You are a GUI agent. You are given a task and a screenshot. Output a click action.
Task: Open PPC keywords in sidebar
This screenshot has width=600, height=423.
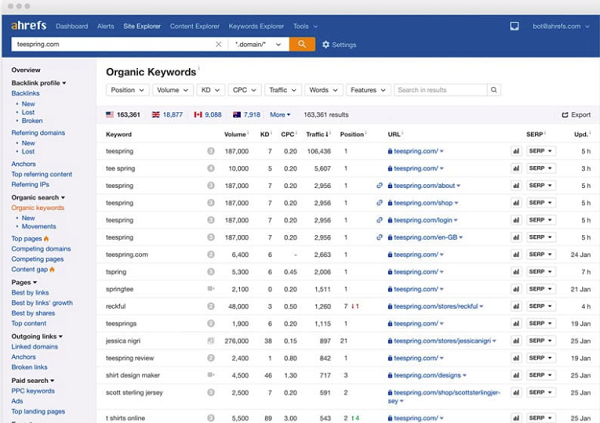(33, 390)
